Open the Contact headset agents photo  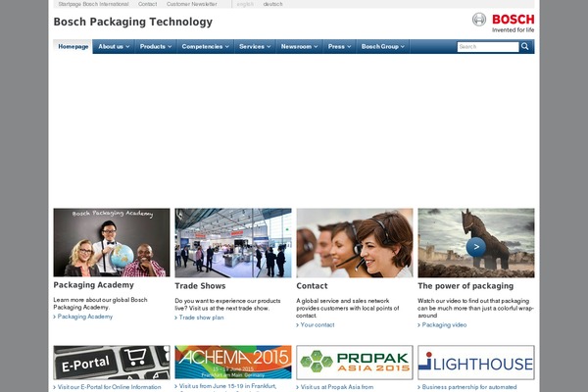[x=355, y=243]
